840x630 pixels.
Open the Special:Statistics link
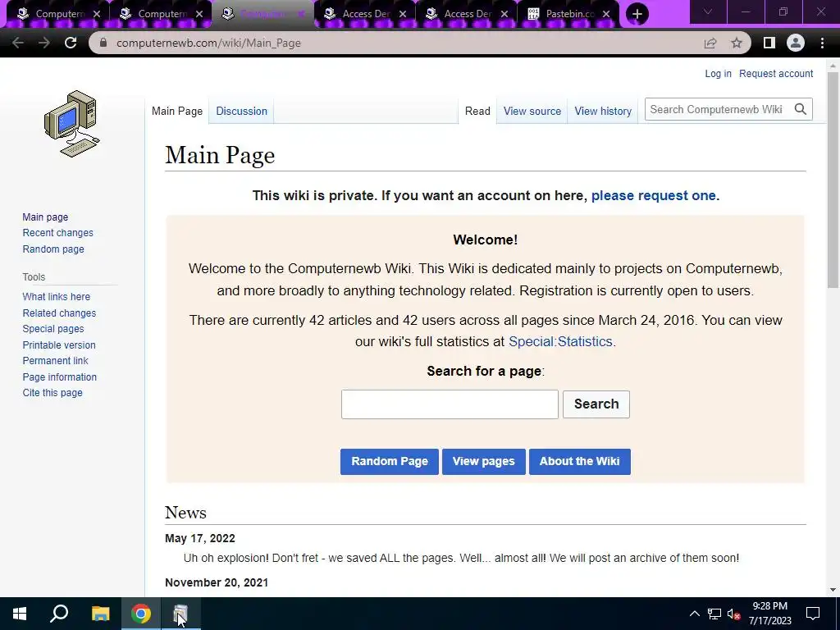(x=560, y=341)
